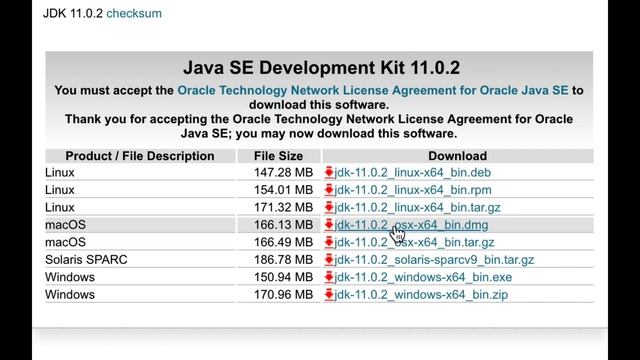Click the Linux cell in the 147.28 MB row
The width and height of the screenshot is (640, 360).
(x=140, y=173)
